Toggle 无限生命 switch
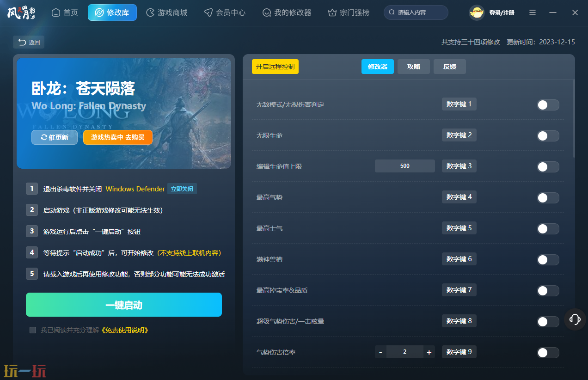 pyautogui.click(x=548, y=136)
